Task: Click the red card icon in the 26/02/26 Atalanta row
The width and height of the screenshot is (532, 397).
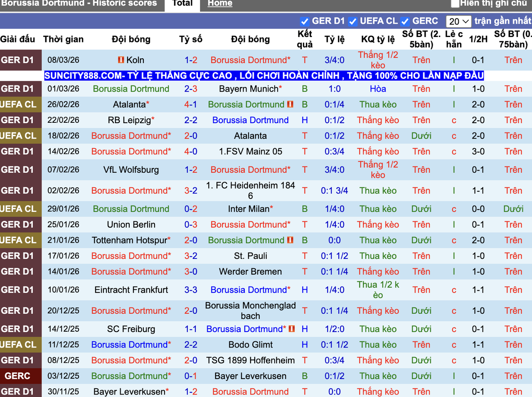Action: click(x=290, y=104)
